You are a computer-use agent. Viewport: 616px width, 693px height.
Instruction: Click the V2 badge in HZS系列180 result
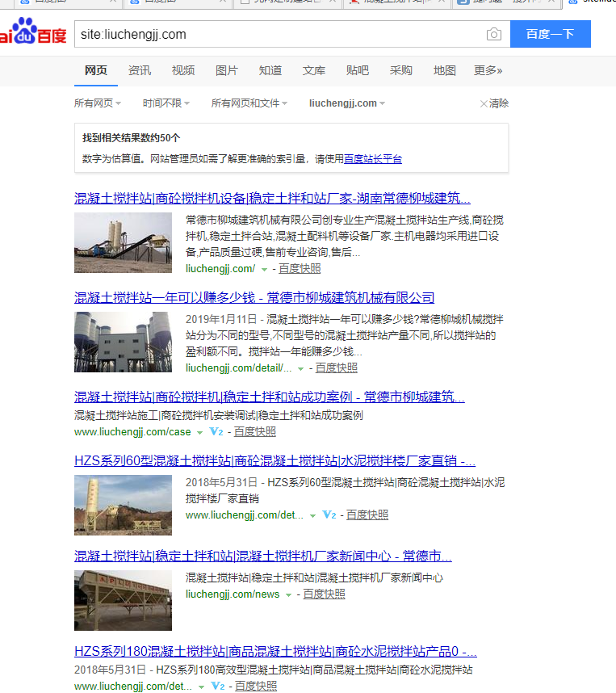[218, 686]
